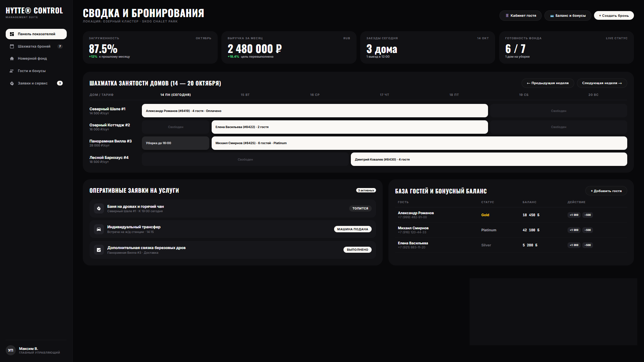644x362 pixels.
Task: Open booking Александр Романов (#8419)
Action: tap(315, 111)
